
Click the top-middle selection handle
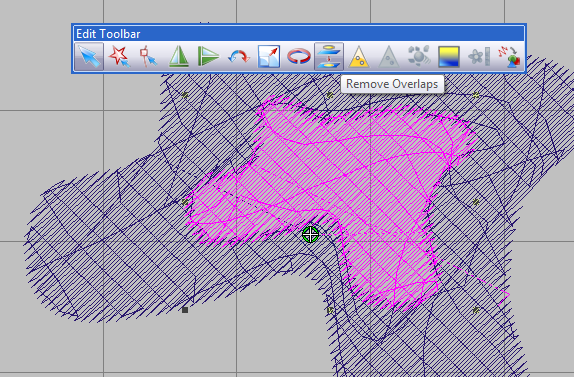point(330,95)
